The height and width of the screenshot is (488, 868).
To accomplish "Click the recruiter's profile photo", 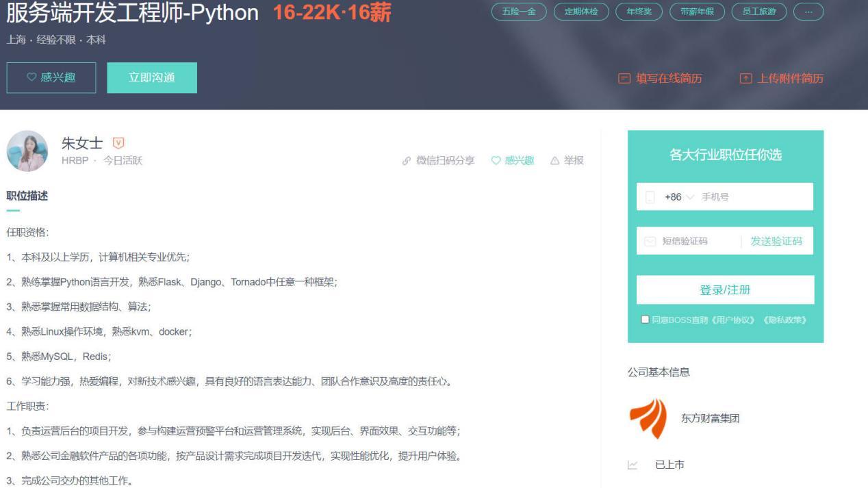I will [x=26, y=151].
